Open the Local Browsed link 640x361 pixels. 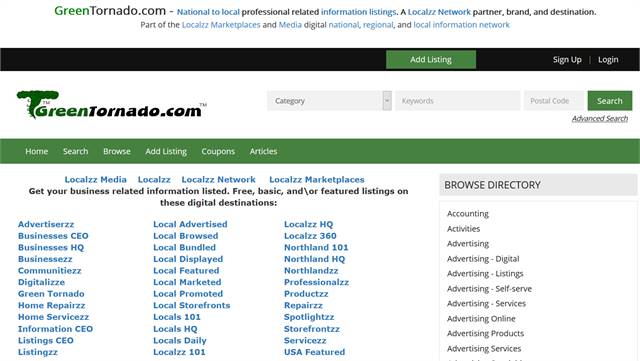point(186,236)
